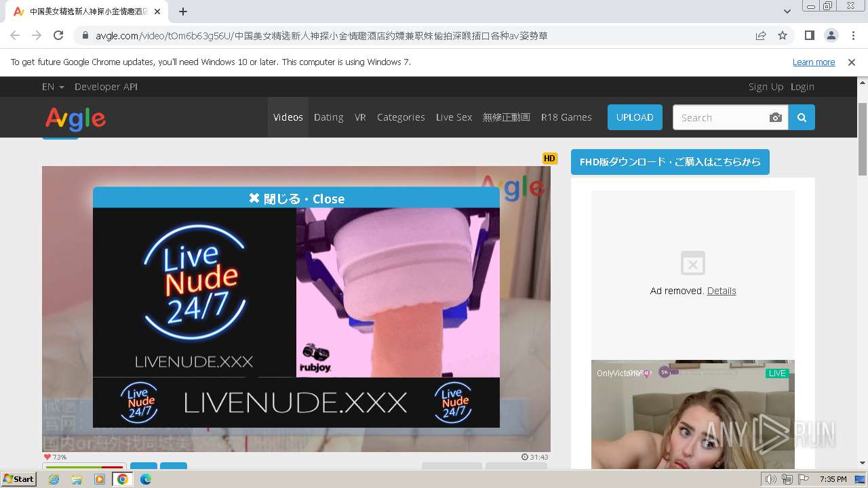This screenshot has height=488, width=868.
Task: Click the green-red rating bar below video
Action: [x=85, y=466]
